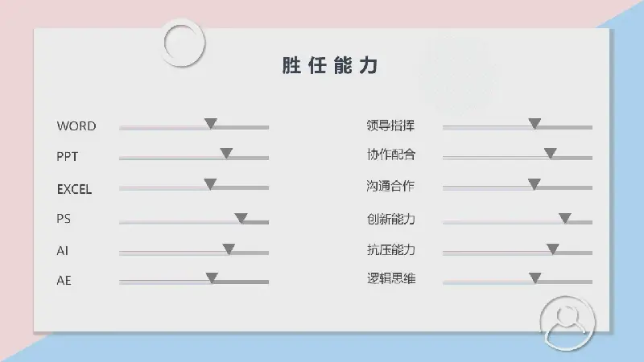644x362 pixels.
Task: Click the circular ring decoration icon
Action: click(x=183, y=43)
